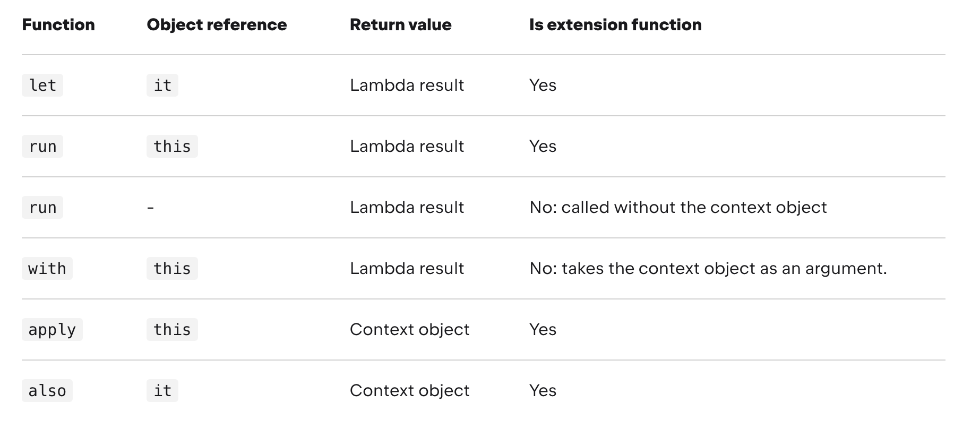Click 'it' reference in the also row
Viewport: 980px width, 428px height.
[x=162, y=391]
